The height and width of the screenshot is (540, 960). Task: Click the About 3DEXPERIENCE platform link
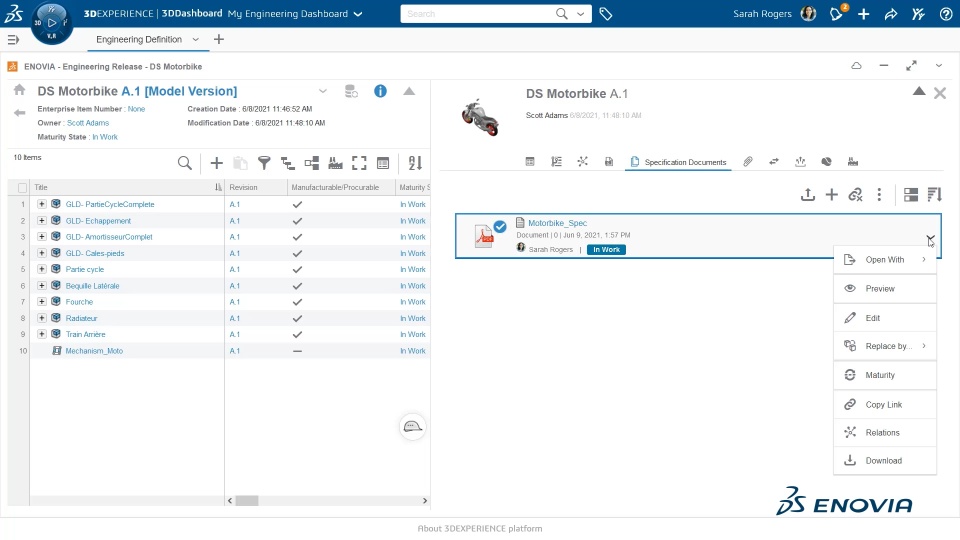(479, 528)
